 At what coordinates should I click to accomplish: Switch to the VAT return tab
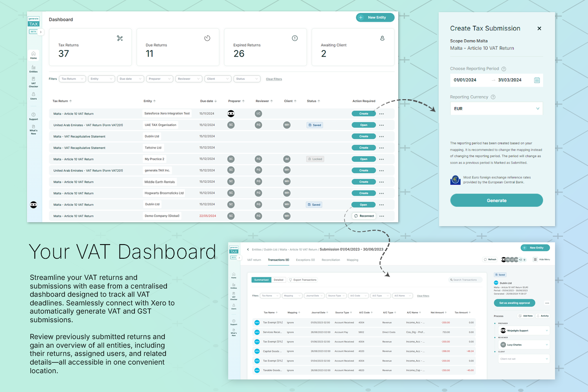click(254, 260)
